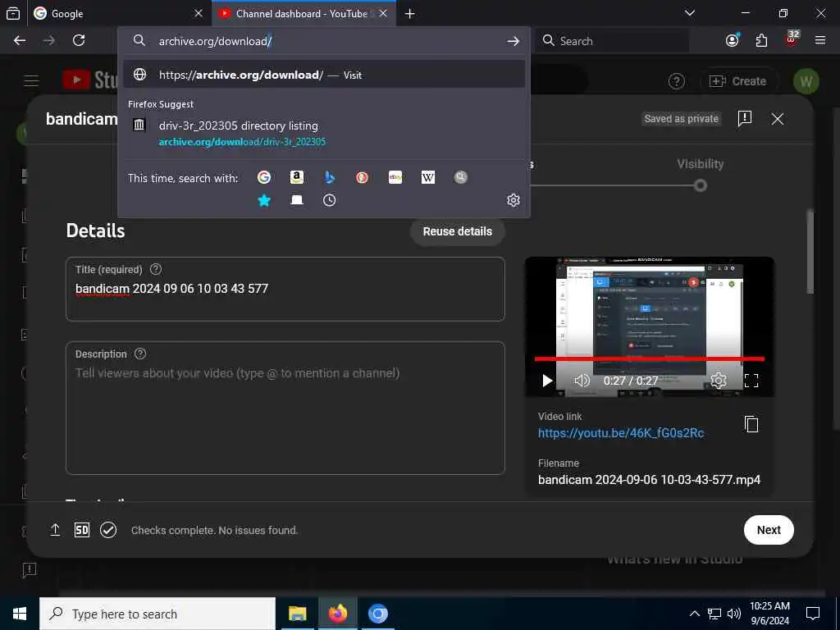Open Chromium browser from taskbar

[377, 614]
